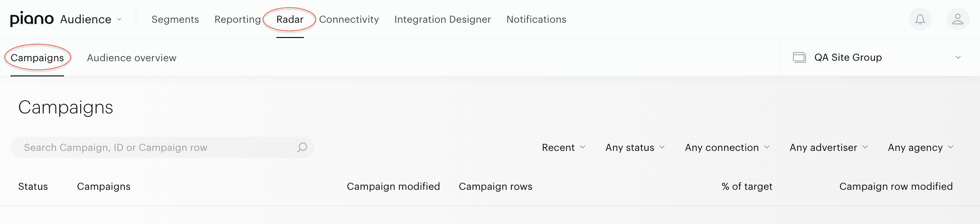The width and height of the screenshot is (980, 224).
Task: Select the Radar menu item
Action: (x=290, y=19)
